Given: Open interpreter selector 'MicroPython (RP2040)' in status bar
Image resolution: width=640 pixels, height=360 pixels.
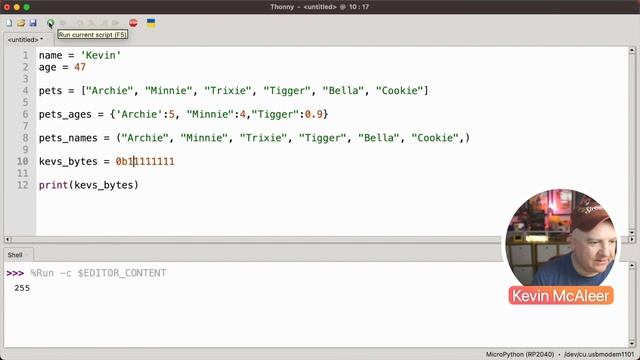Looking at the screenshot, I should point(520,354).
